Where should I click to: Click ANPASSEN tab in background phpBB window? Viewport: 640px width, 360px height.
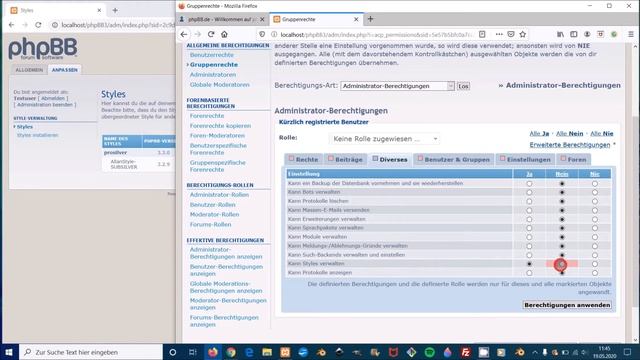click(x=64, y=70)
